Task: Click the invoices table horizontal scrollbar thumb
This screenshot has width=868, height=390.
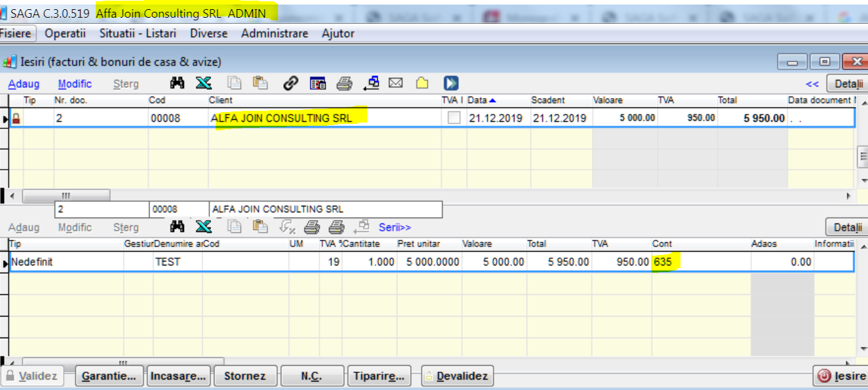Action: click(x=66, y=195)
